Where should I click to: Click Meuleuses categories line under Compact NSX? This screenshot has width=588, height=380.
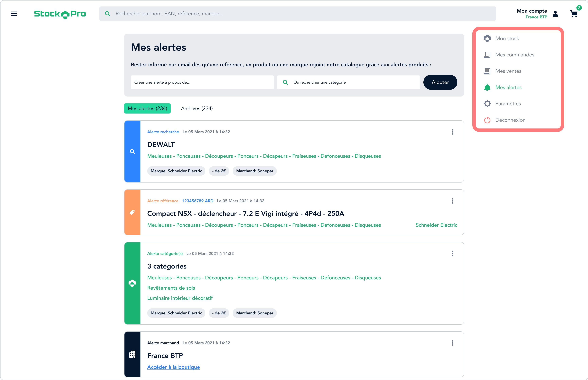(x=264, y=225)
